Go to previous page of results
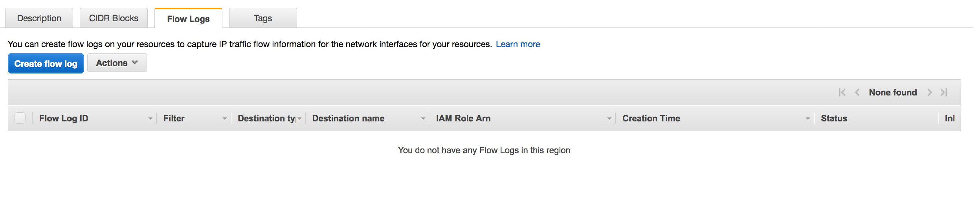980x209 pixels. pos(857,92)
